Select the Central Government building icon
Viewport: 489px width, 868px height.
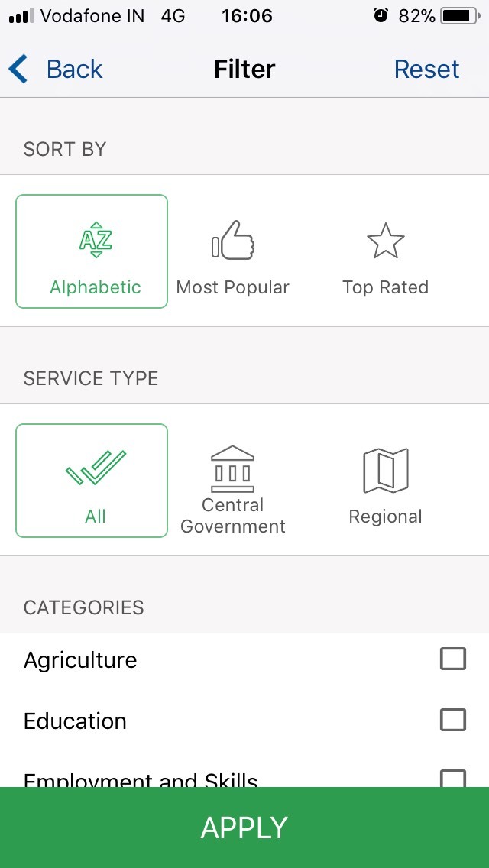[x=232, y=468]
